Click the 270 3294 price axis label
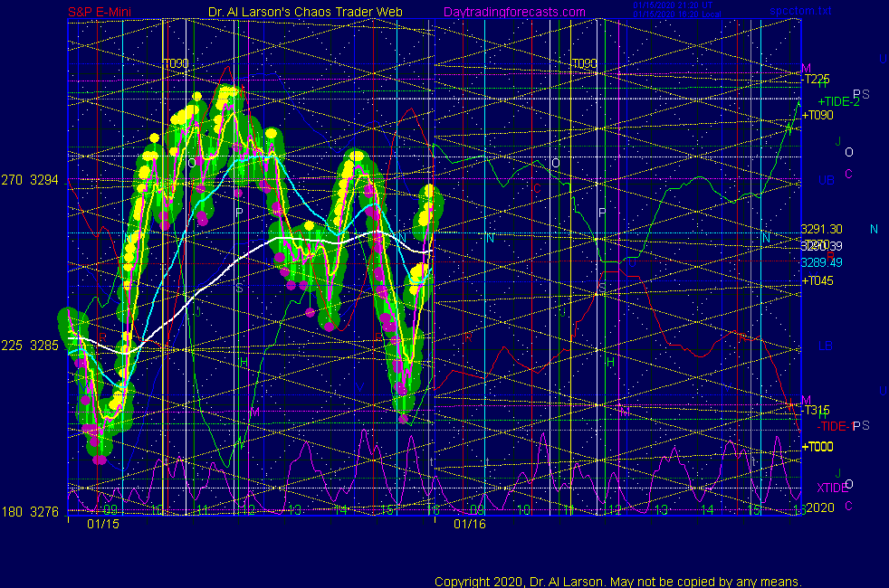 click(x=30, y=180)
